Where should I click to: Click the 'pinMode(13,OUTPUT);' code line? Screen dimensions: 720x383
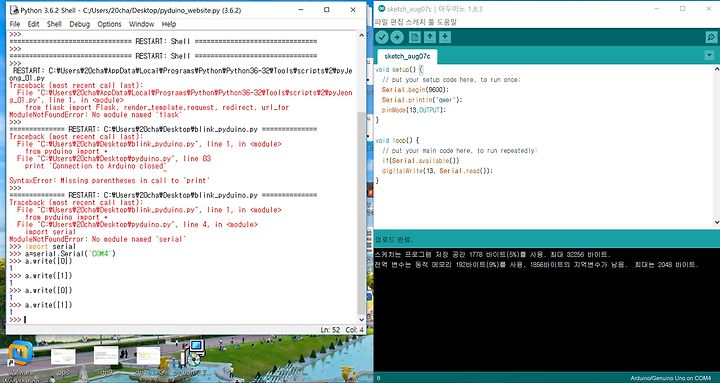[414, 110]
